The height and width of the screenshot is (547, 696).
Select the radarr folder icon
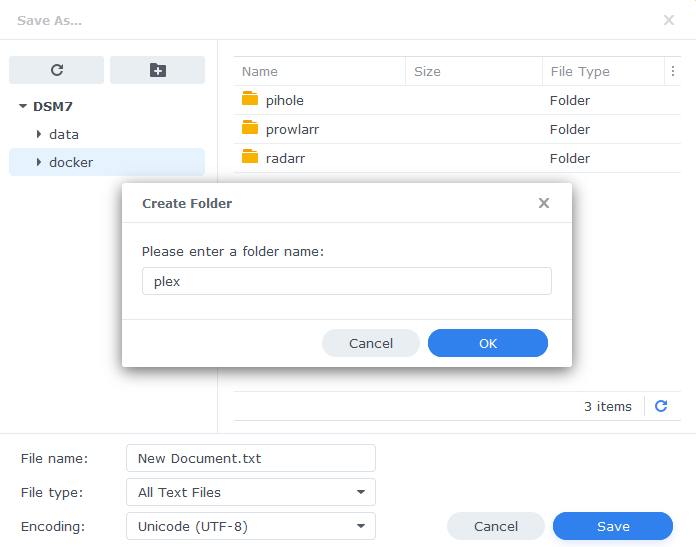pyautogui.click(x=250, y=157)
